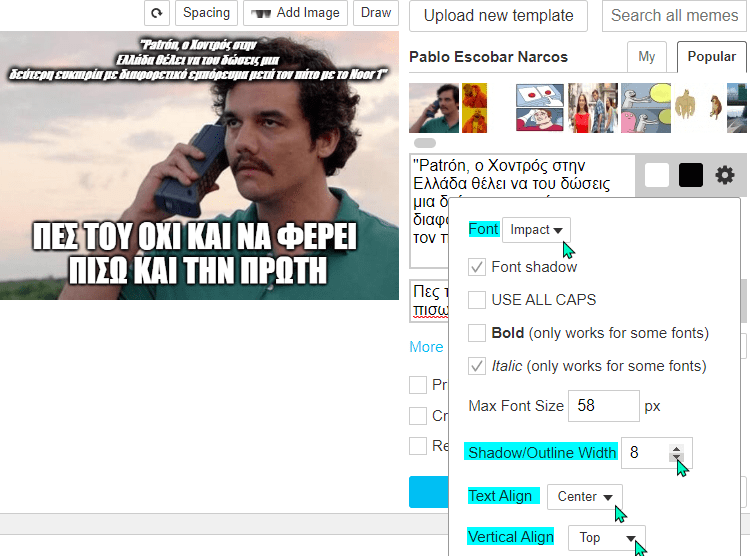Focus the Search all memes field
750x556 pixels.
[674, 16]
